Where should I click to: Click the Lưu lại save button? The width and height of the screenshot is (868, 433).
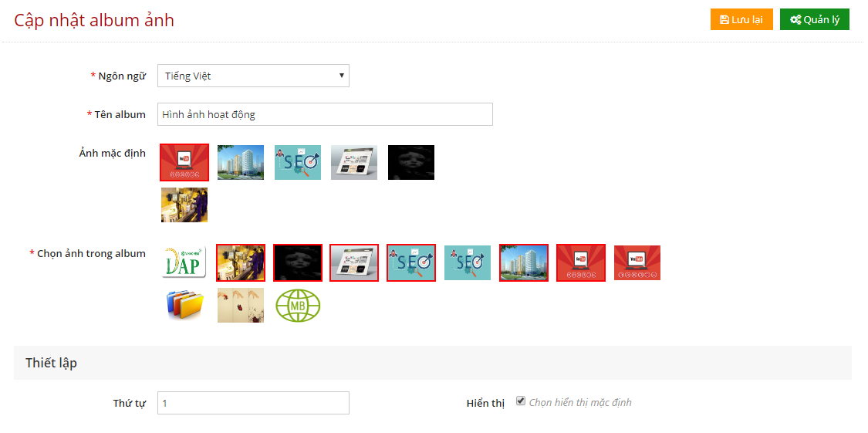[x=741, y=20]
